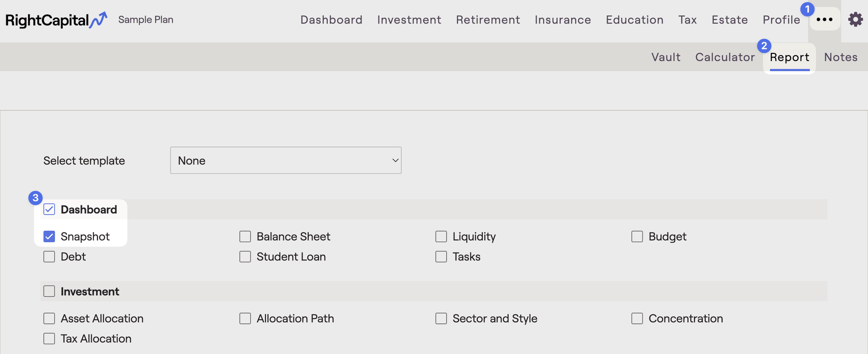Switch to the Notes tab
This screenshot has height=354, width=868.
point(840,57)
